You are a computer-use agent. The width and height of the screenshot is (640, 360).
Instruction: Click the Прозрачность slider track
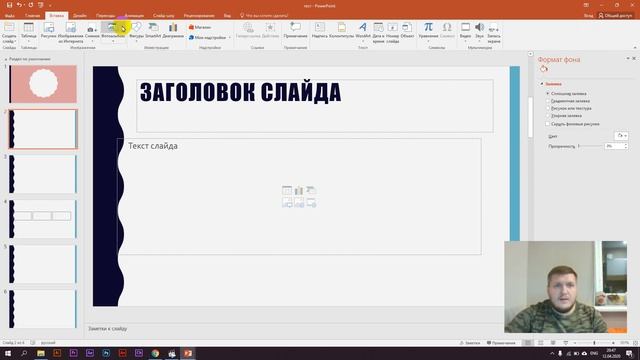pos(591,146)
